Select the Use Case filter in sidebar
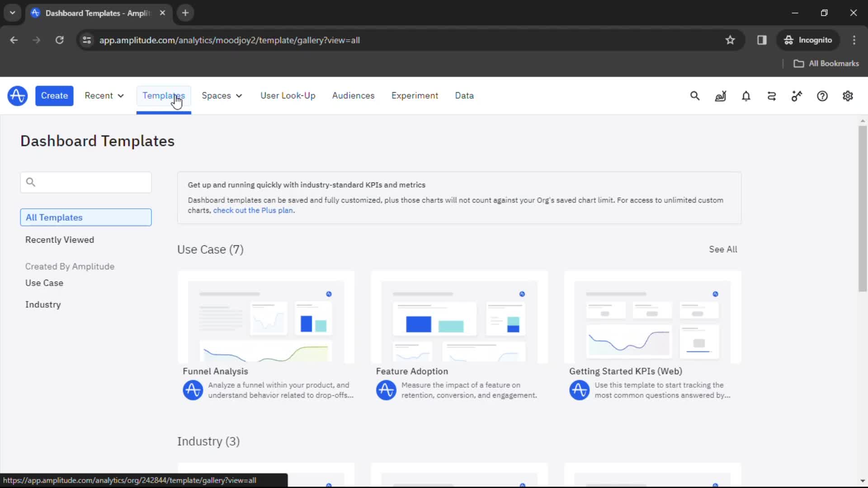This screenshot has width=868, height=488. (x=45, y=282)
